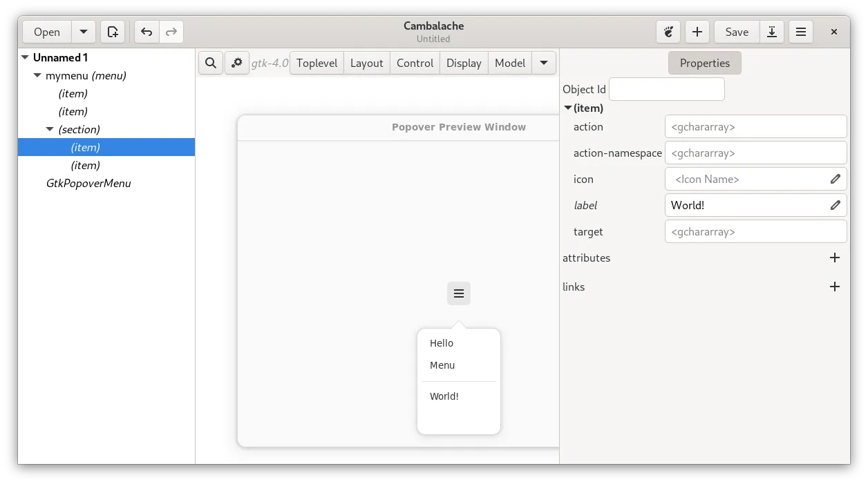Click the hamburger button in preview window

(459, 293)
